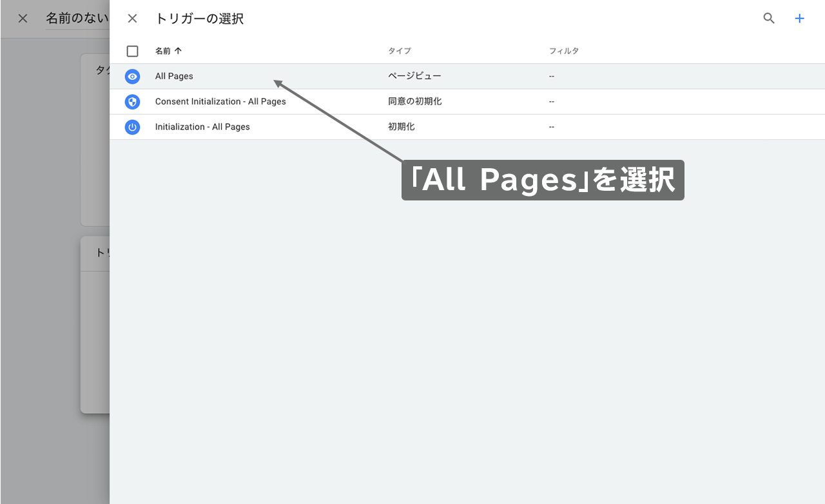
Task: Click the sort arrow next to 名前 header
Action: [179, 50]
